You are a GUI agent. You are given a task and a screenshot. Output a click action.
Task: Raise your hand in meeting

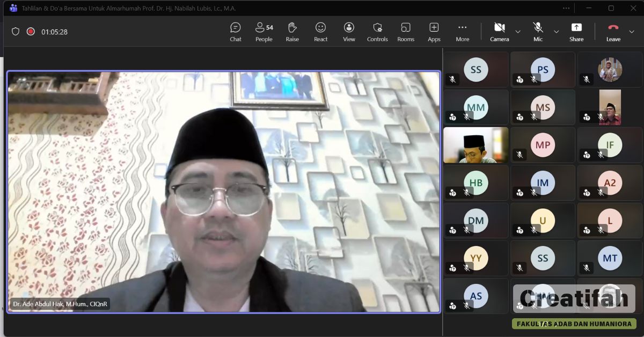click(292, 32)
